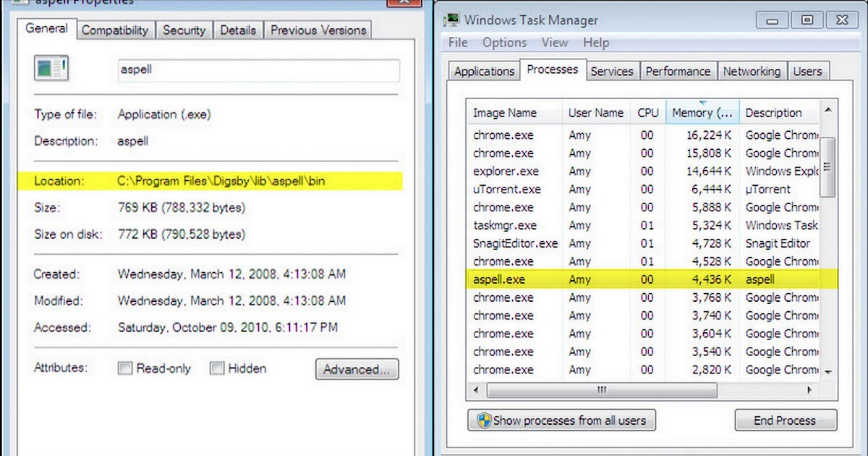Screen dimensions: 868x456
Task: Switch to the Networking tab
Action: [x=752, y=71]
